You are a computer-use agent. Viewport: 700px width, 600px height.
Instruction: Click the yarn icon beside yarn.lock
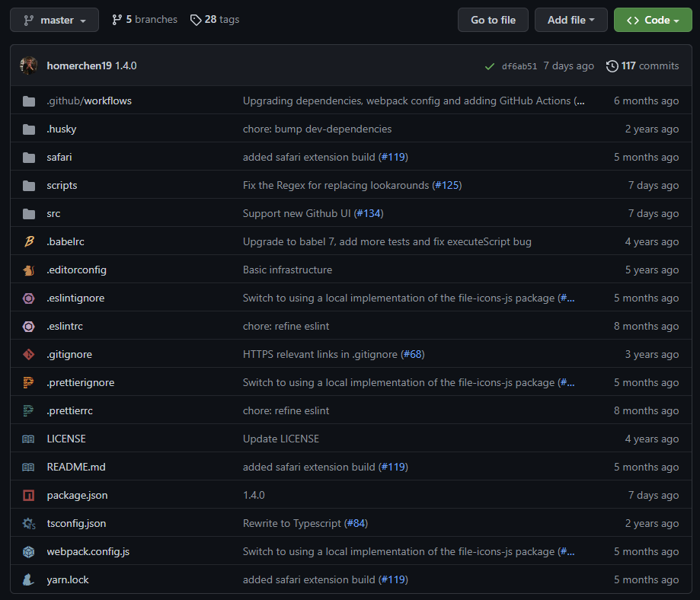pyautogui.click(x=28, y=580)
